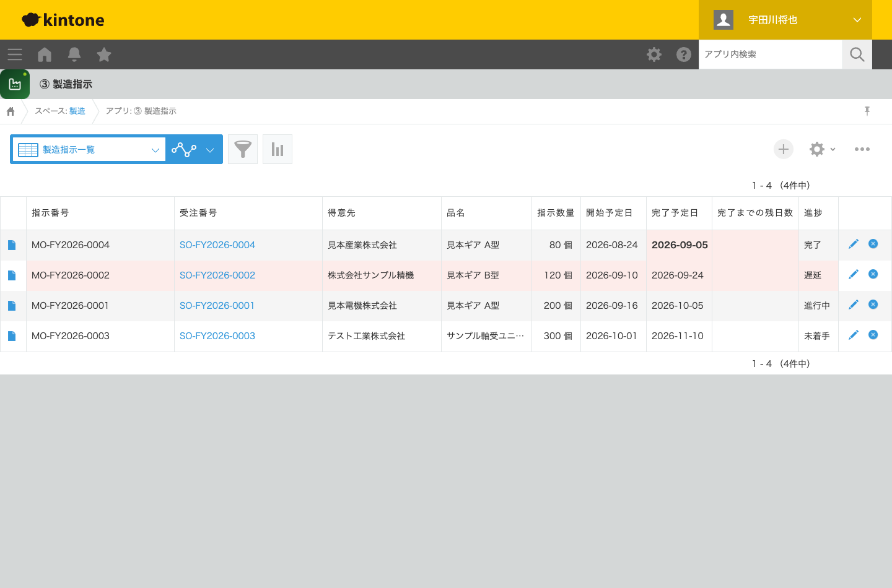Viewport: 892px width, 588px height.
Task: Edit record MO-FY2026-0004 with pencil icon
Action: pyautogui.click(x=854, y=244)
